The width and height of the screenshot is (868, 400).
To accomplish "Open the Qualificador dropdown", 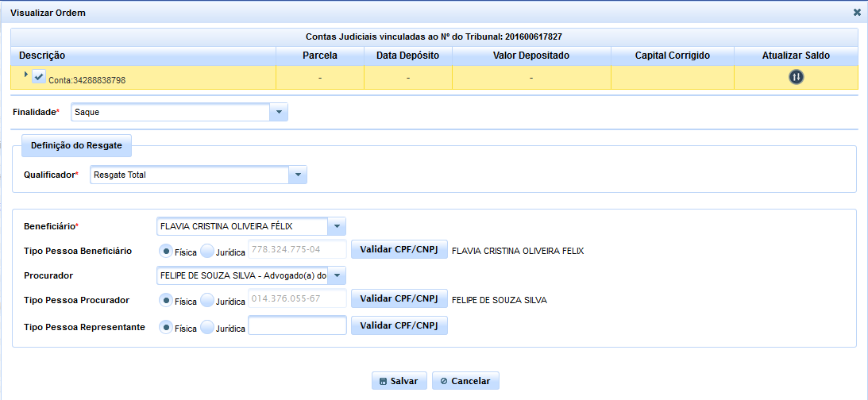I will pyautogui.click(x=297, y=175).
